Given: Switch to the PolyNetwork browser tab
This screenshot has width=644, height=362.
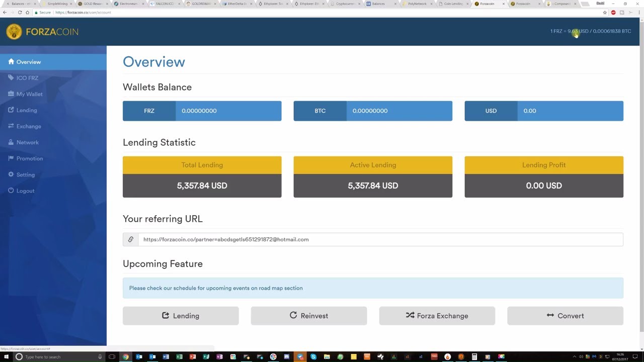Looking at the screenshot, I should point(416,4).
